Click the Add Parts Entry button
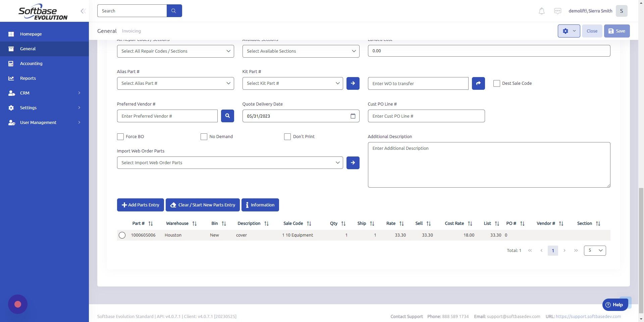 [140, 205]
